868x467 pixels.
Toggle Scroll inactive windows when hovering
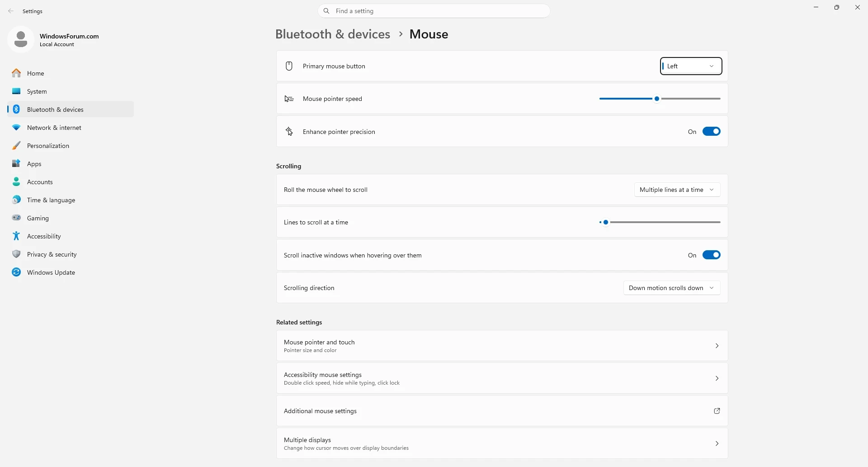point(711,255)
